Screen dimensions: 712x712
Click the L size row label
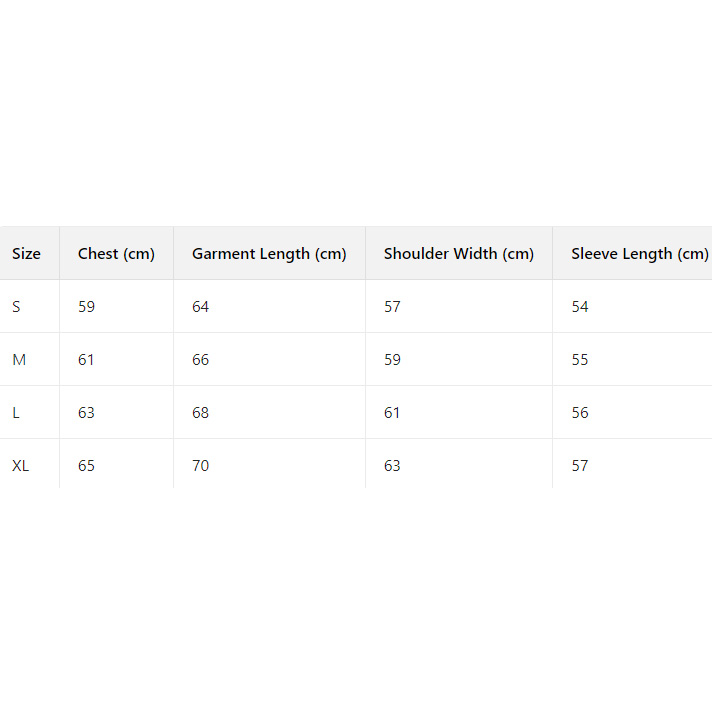[16, 413]
